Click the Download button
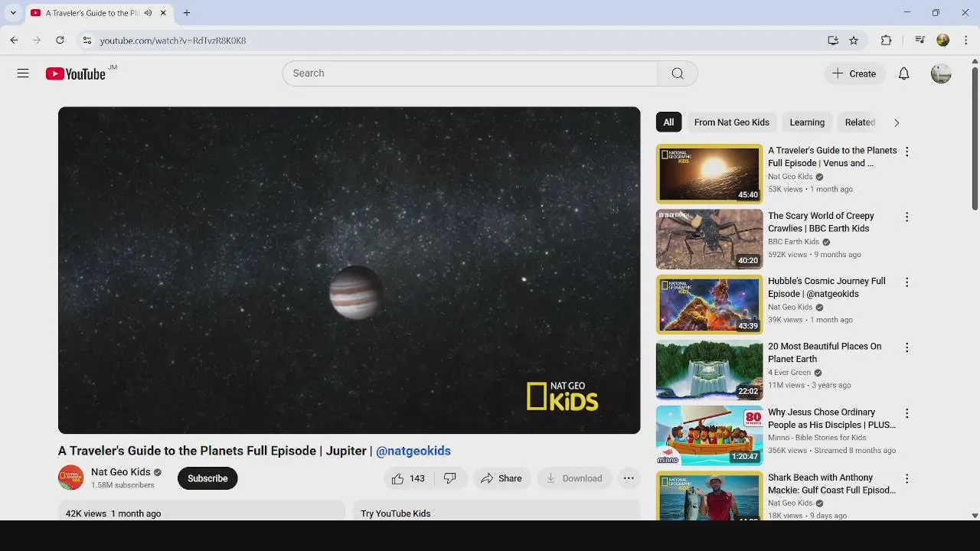This screenshot has height=551, width=980. click(x=574, y=478)
